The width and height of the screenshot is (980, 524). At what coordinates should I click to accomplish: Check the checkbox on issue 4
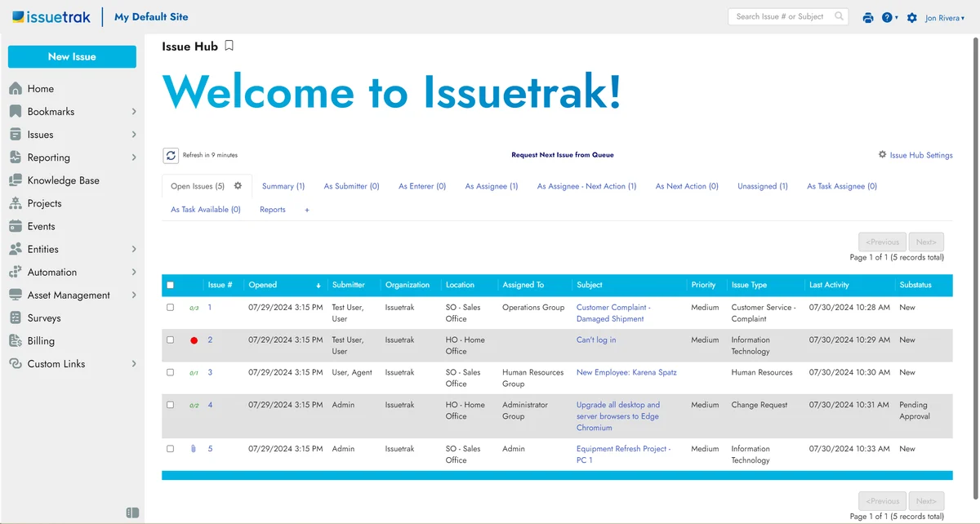point(170,405)
